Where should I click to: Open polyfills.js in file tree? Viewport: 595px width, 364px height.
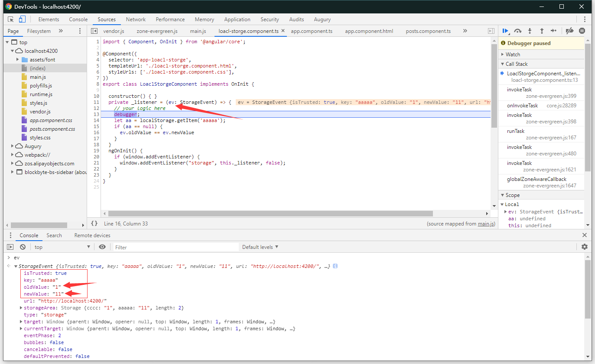[41, 86]
